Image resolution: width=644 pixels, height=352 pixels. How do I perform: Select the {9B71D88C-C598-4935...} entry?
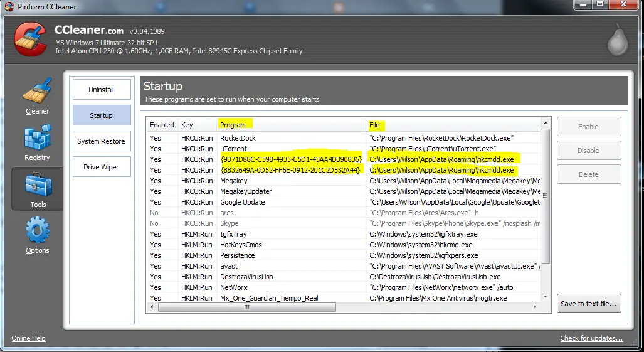(x=344, y=159)
